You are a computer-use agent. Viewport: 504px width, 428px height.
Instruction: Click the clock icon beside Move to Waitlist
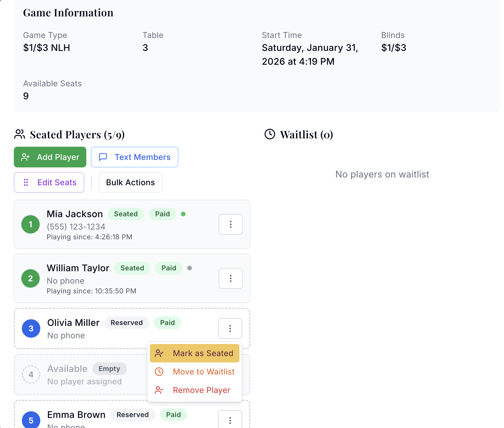point(159,372)
